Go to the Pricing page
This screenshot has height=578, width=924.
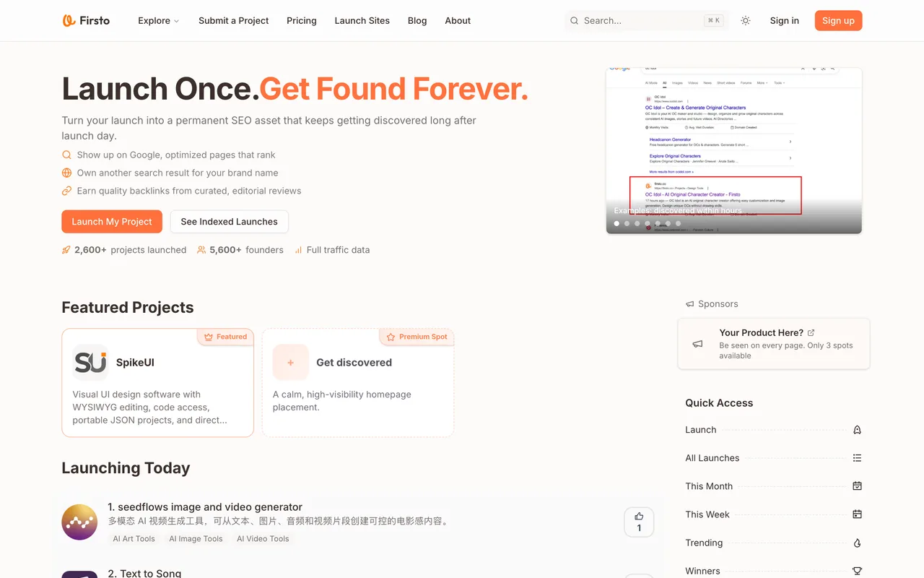302,21
